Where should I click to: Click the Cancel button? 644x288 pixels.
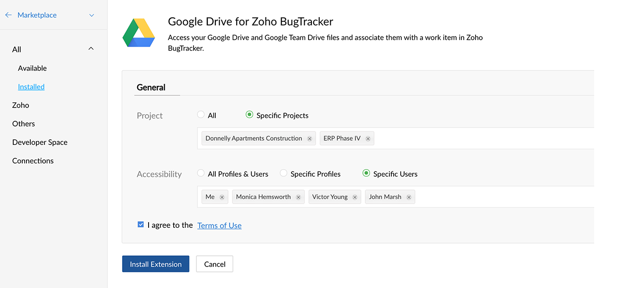(215, 264)
